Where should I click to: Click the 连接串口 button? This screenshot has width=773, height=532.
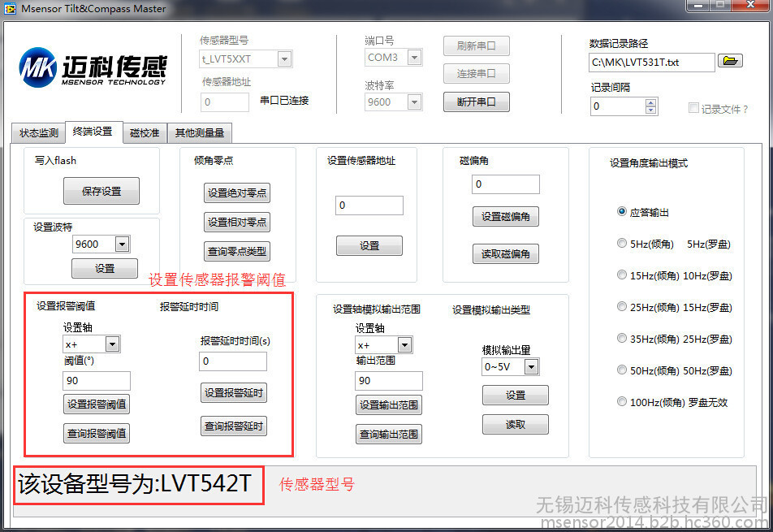point(476,73)
